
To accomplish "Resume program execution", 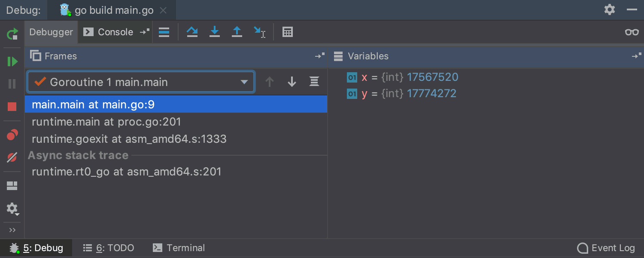I will click(x=12, y=61).
